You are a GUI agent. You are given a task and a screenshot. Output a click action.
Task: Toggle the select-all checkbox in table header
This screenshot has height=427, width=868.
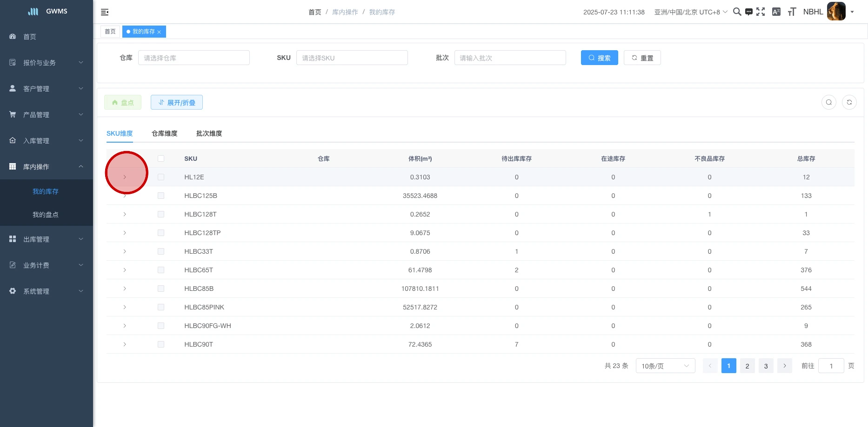click(161, 158)
